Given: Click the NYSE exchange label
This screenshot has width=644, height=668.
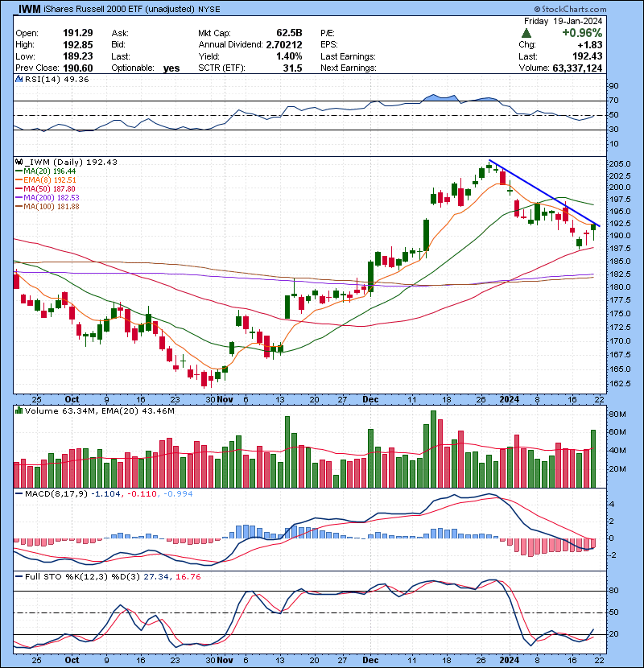Looking at the screenshot, I should coord(209,10).
